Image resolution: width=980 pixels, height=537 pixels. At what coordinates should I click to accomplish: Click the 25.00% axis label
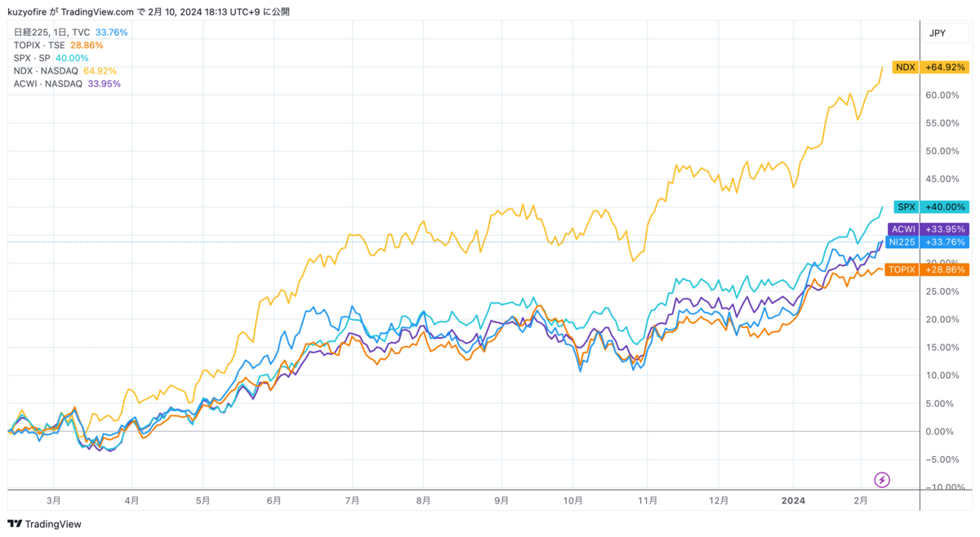(x=942, y=291)
